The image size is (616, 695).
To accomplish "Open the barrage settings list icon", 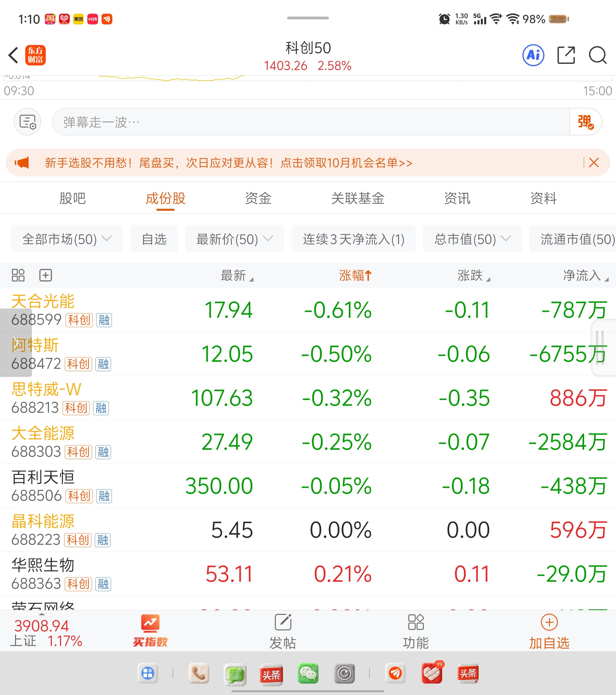I will click(27, 122).
